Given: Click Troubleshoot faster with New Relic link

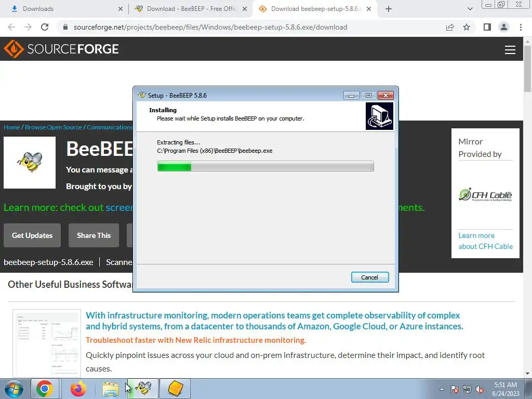Looking at the screenshot, I should point(196,340).
